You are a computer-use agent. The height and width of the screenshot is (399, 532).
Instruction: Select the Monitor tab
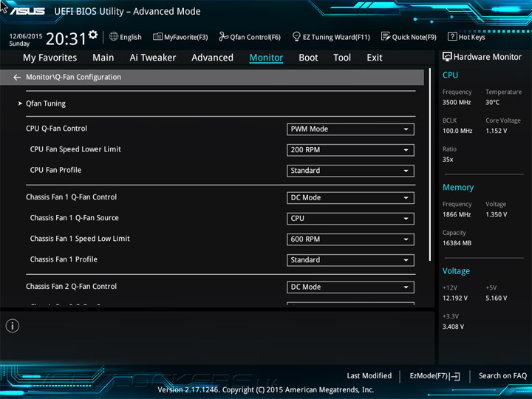(x=266, y=58)
